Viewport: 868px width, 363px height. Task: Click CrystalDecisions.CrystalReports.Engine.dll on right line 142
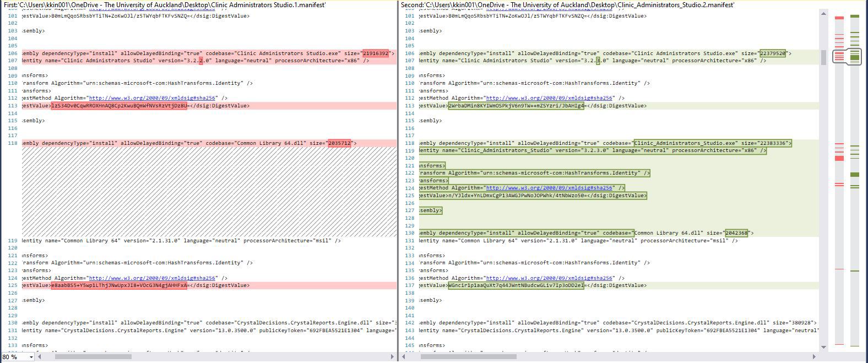tap(701, 323)
